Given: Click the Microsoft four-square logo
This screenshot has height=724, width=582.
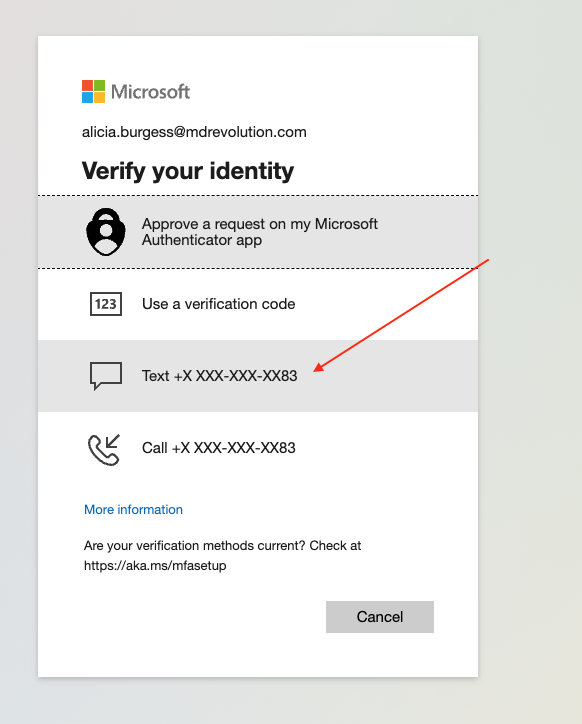Looking at the screenshot, I should [x=93, y=91].
